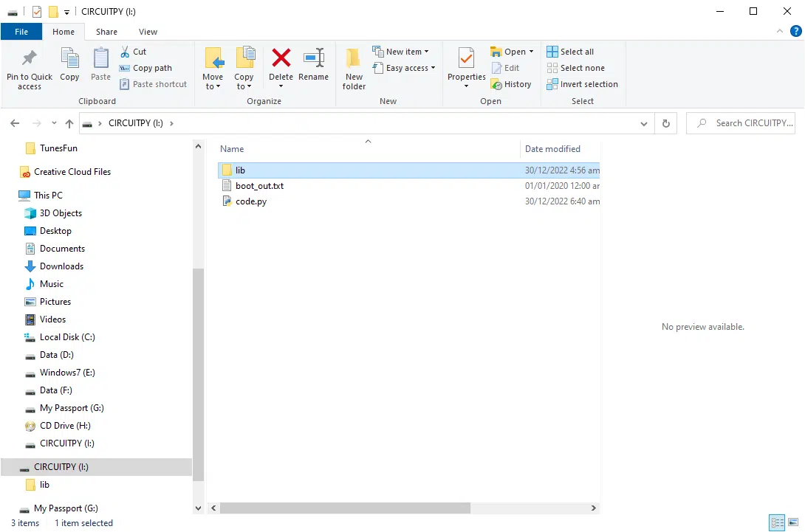Switch to details view layout icon

pos(777,522)
